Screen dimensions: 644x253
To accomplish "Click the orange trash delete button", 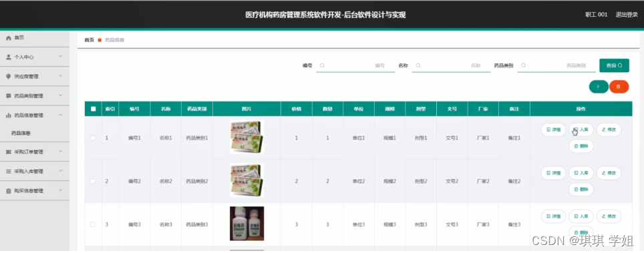I will [x=619, y=87].
